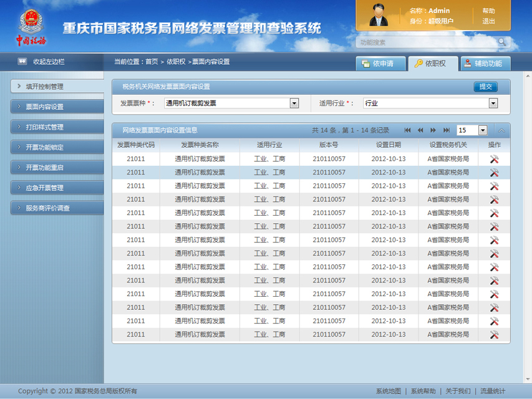Image resolution: width=532 pixels, height=399 pixels.
Task: Open 票面内容设置 in the sidebar
Action: pyautogui.click(x=57, y=107)
